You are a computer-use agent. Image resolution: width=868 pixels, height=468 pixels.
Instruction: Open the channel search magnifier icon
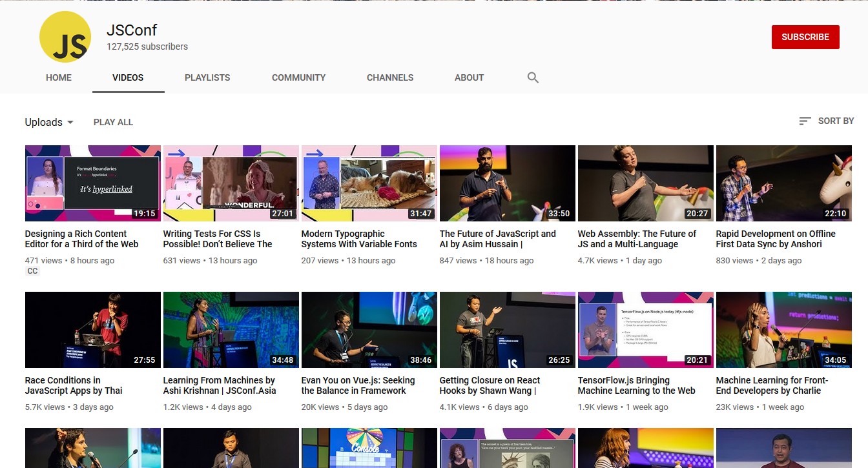click(x=533, y=77)
